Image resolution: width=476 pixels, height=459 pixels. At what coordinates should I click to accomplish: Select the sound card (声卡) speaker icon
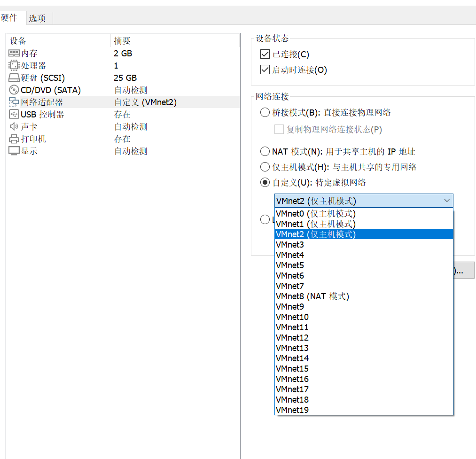tap(14, 126)
